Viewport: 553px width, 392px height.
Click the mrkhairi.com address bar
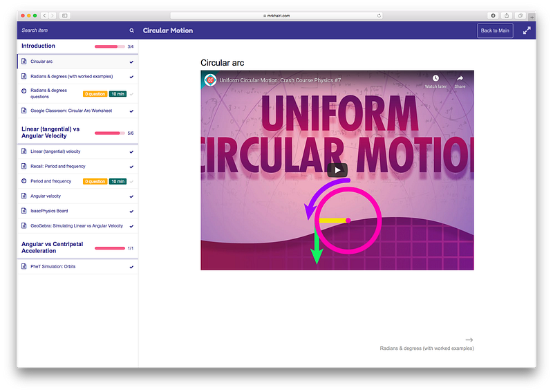click(276, 15)
